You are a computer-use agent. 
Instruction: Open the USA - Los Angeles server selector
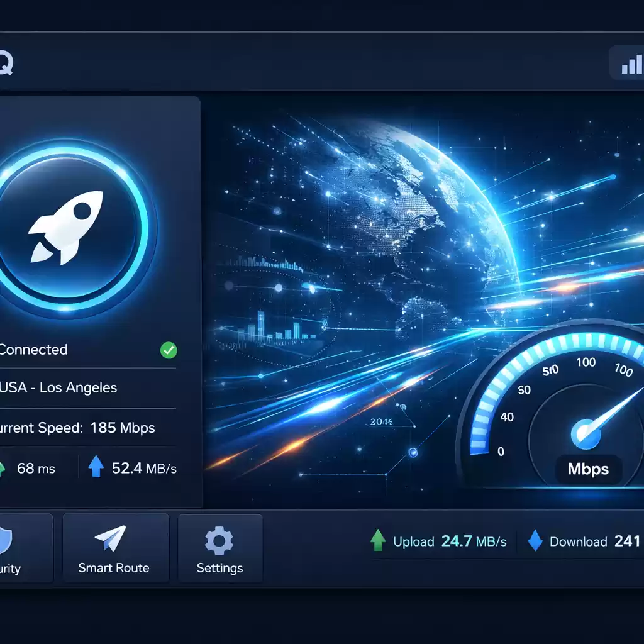click(x=60, y=387)
